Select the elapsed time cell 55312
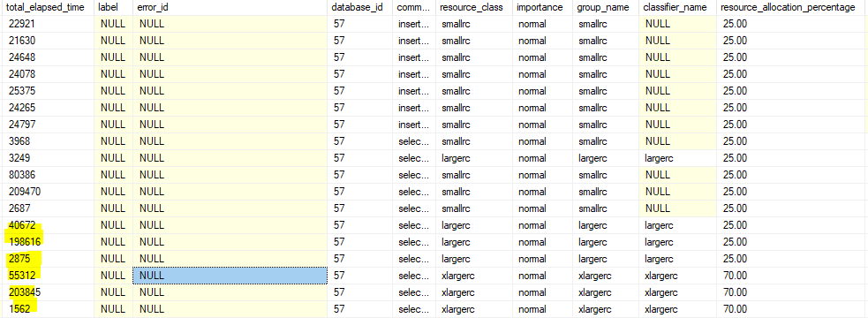Screen dimensions: 868x318 click(48, 276)
